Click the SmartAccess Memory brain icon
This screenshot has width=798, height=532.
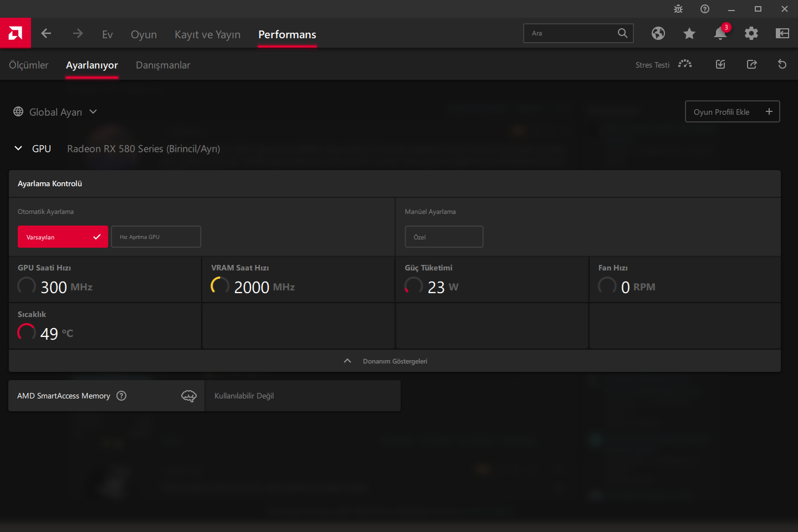[x=189, y=396]
